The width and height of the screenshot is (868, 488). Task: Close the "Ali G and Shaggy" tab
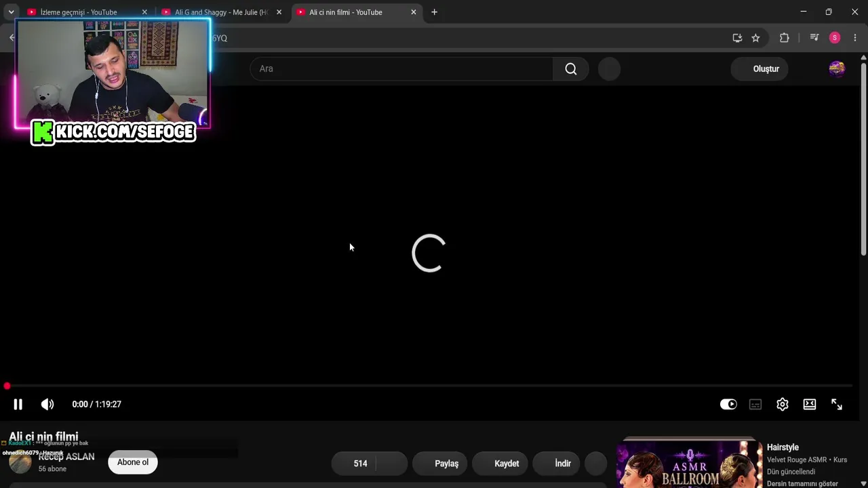pos(279,12)
